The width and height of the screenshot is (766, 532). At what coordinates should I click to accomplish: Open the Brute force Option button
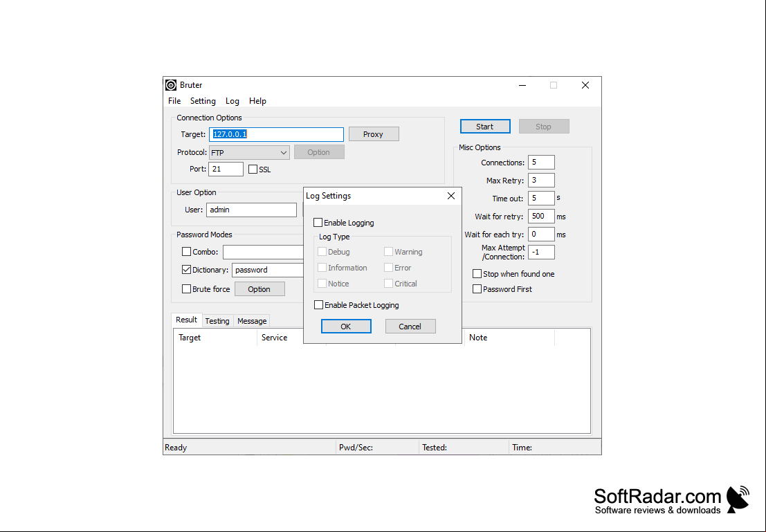pyautogui.click(x=259, y=289)
